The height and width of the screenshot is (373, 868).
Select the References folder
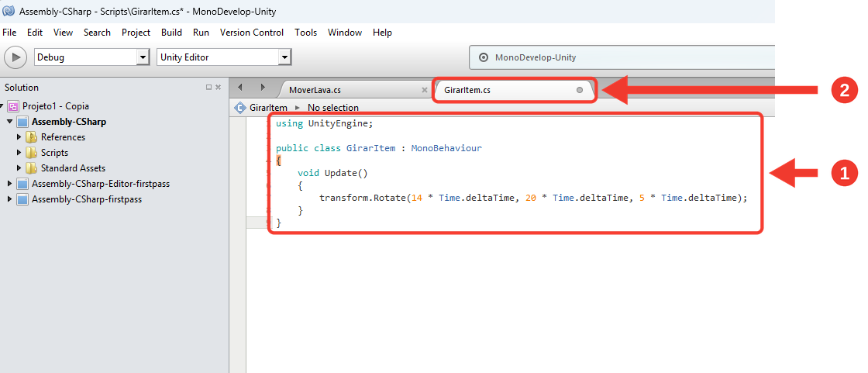63,137
